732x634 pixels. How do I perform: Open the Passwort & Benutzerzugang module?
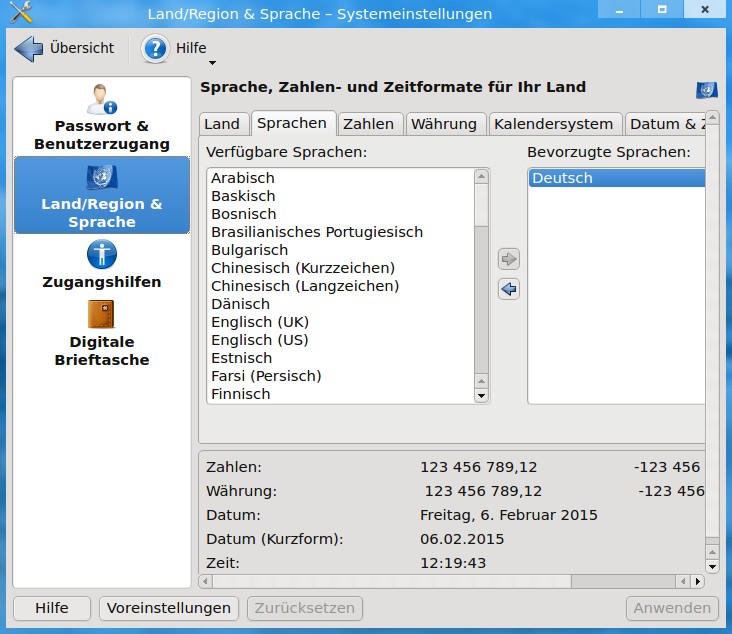(102, 117)
